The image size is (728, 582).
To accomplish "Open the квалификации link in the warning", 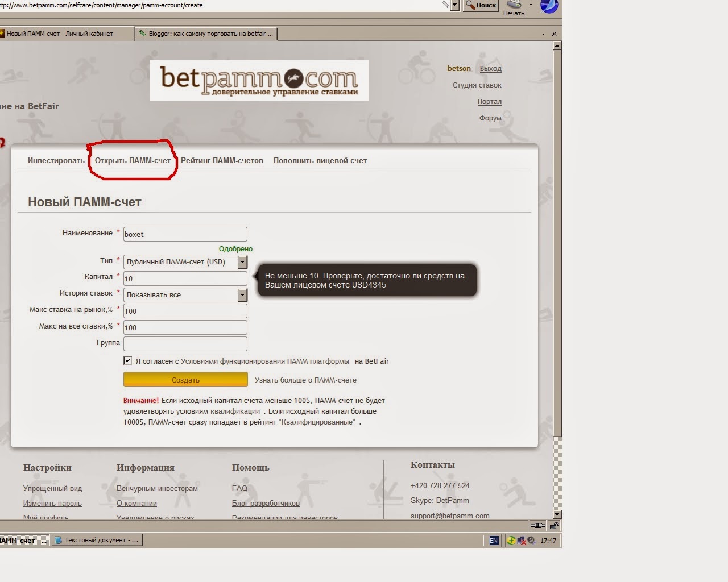I will point(235,411).
